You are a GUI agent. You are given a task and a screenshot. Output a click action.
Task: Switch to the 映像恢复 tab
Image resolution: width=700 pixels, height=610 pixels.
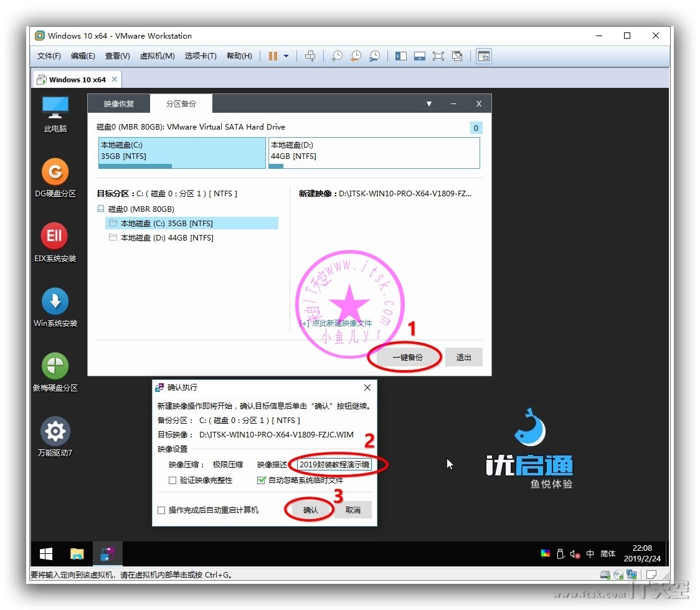click(119, 103)
